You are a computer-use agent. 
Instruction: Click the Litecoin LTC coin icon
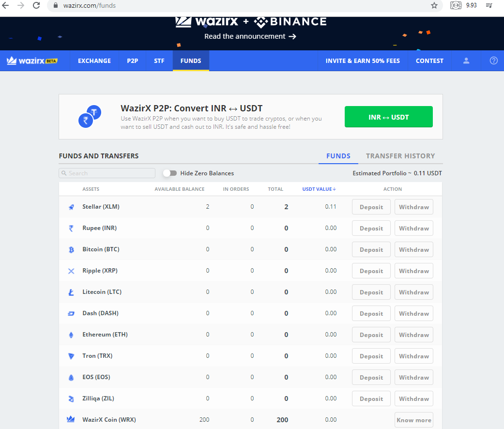[71, 292]
